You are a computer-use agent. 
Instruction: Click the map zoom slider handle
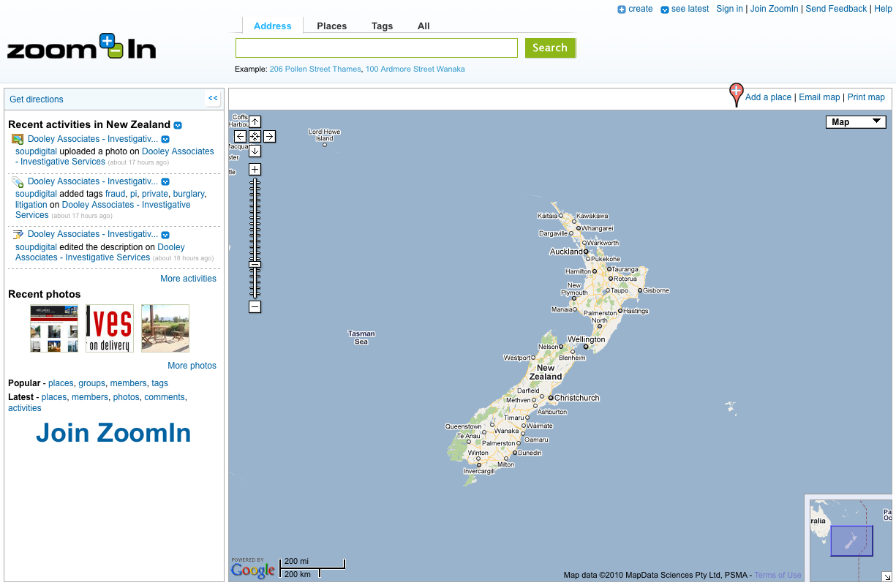click(x=255, y=264)
